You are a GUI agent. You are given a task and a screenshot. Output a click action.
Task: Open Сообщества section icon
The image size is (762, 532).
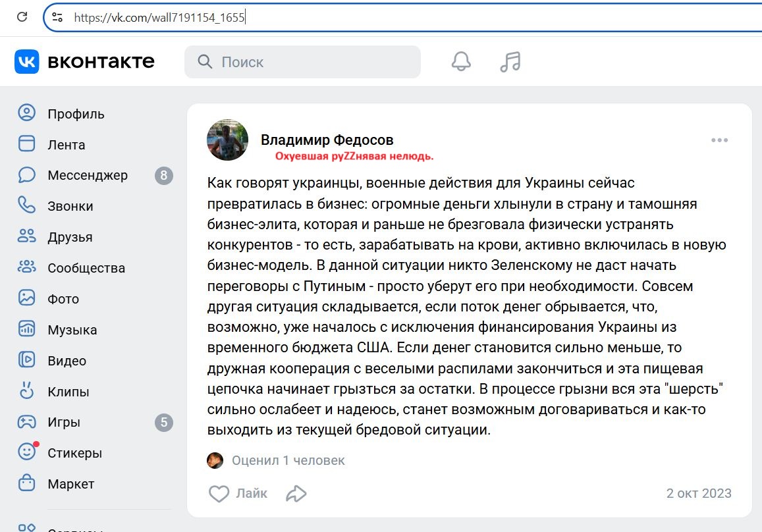[26, 268]
